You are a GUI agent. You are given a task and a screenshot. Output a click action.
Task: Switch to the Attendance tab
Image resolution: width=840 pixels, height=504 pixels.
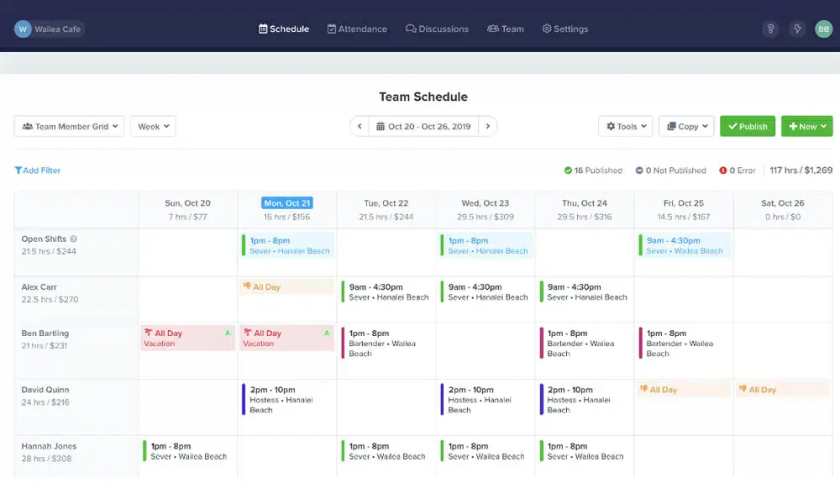click(x=357, y=29)
